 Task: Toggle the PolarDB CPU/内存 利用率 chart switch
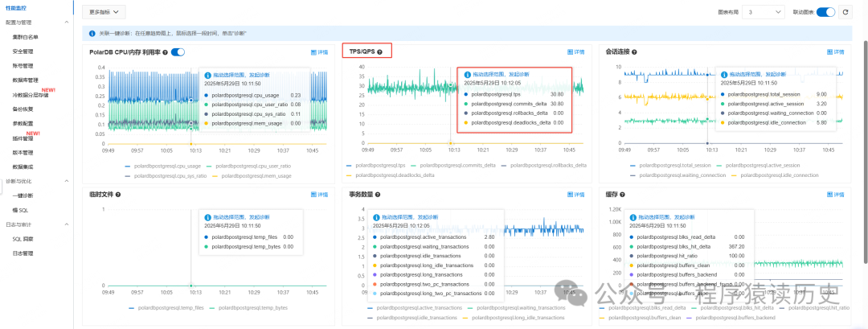[178, 52]
